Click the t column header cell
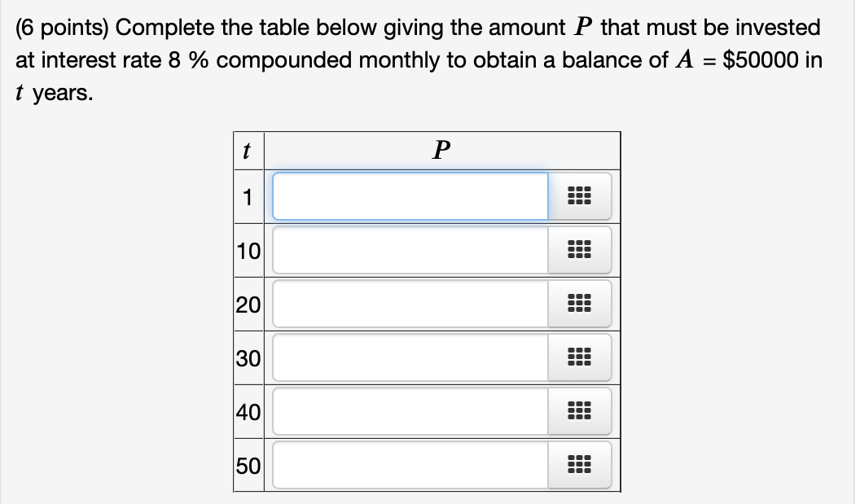860x504 pixels. [x=248, y=150]
